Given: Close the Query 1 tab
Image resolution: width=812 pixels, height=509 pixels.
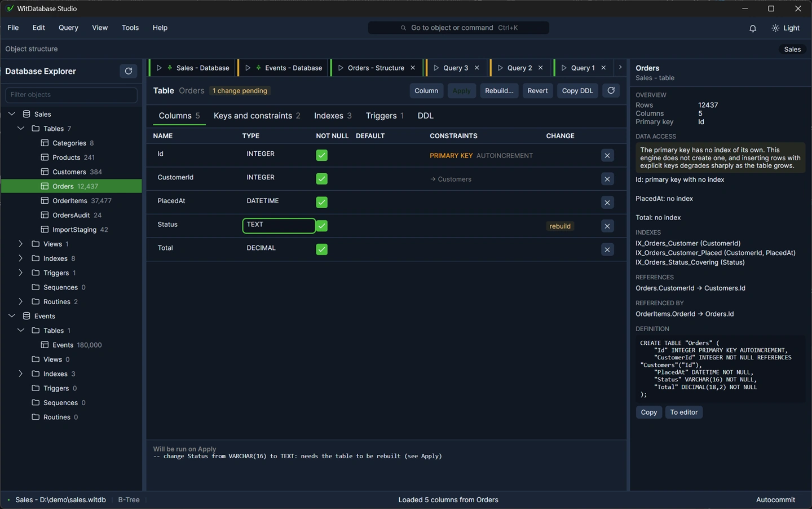Looking at the screenshot, I should [603, 68].
